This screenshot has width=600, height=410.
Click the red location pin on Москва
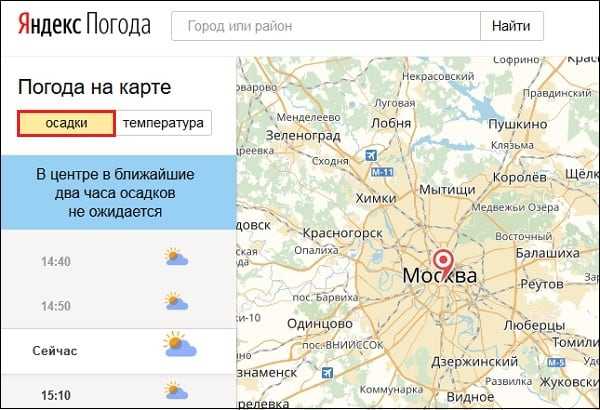click(443, 264)
